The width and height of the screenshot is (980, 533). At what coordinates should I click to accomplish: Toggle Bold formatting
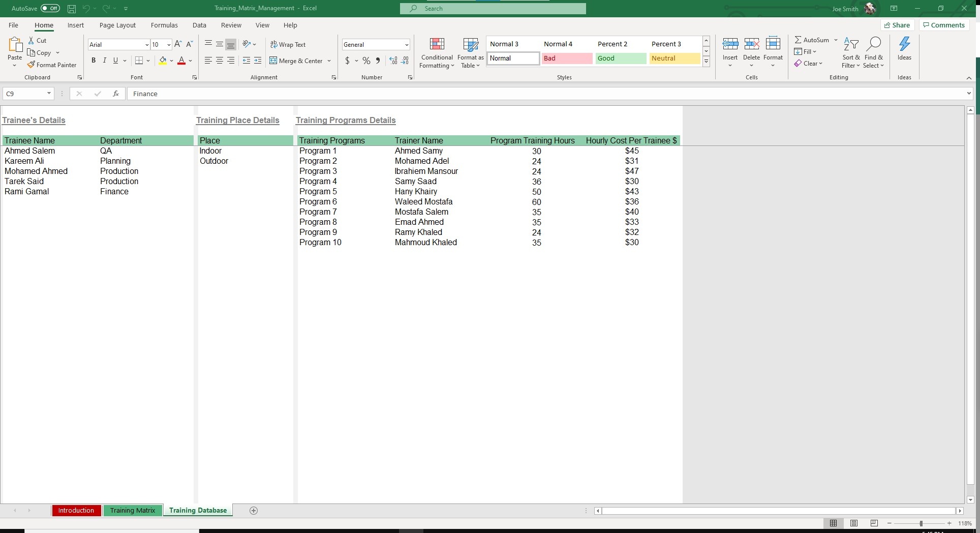[94, 61]
